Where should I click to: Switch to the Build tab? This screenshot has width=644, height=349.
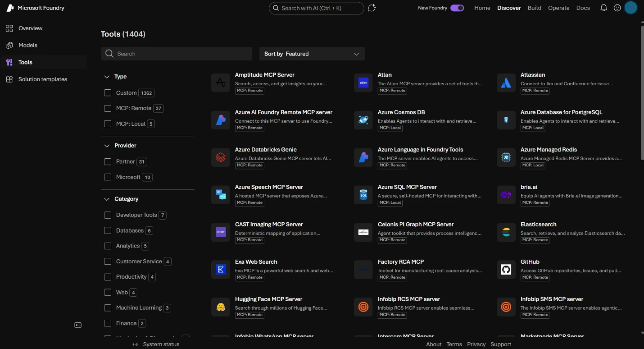click(x=534, y=8)
